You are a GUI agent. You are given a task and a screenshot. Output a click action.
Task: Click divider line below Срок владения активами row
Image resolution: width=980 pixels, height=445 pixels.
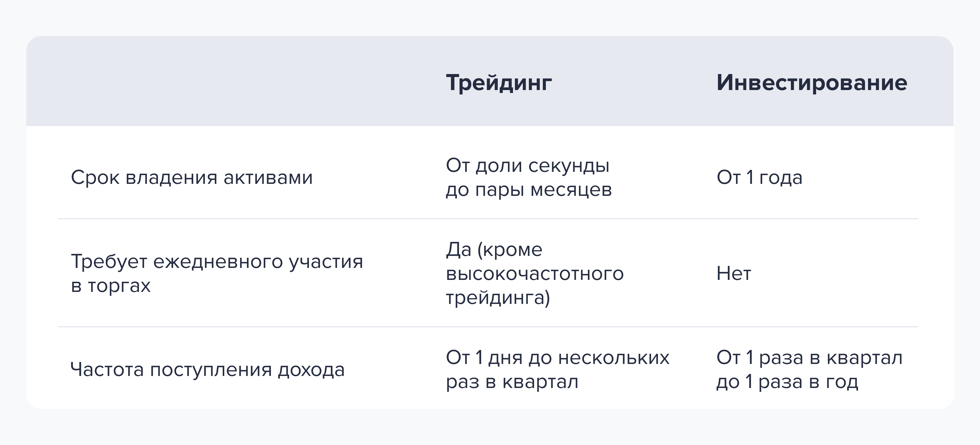[x=488, y=219]
